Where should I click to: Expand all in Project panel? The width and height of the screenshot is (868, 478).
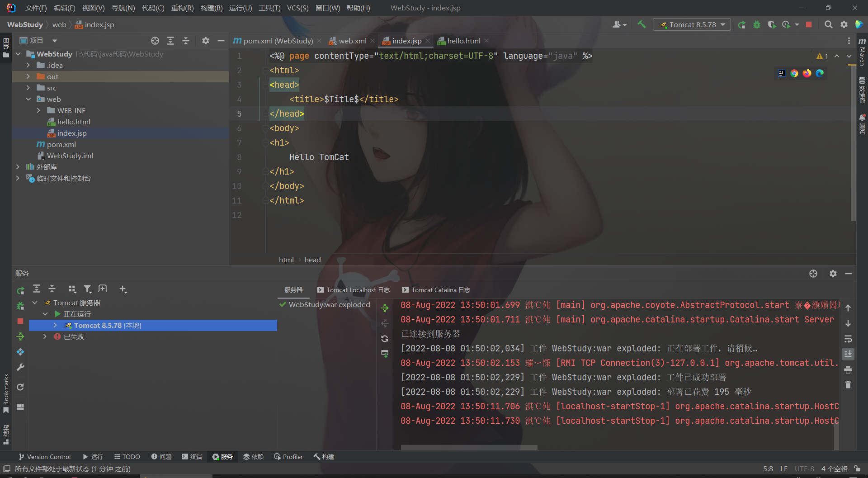pos(170,41)
